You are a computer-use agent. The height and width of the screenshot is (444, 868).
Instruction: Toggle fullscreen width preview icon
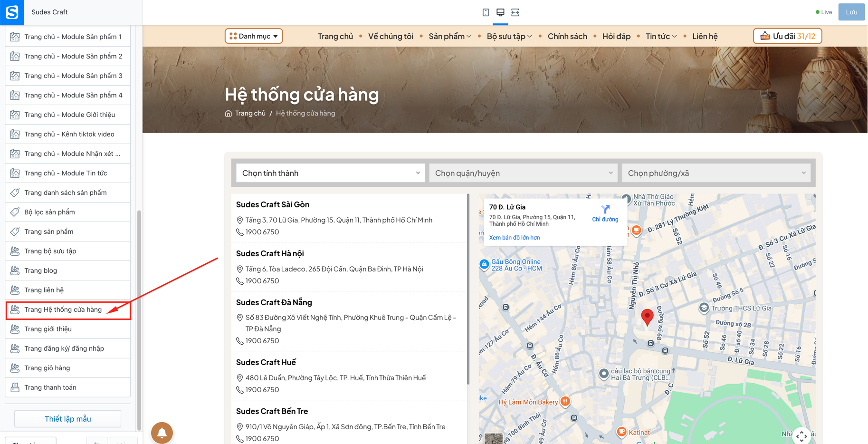tap(515, 12)
